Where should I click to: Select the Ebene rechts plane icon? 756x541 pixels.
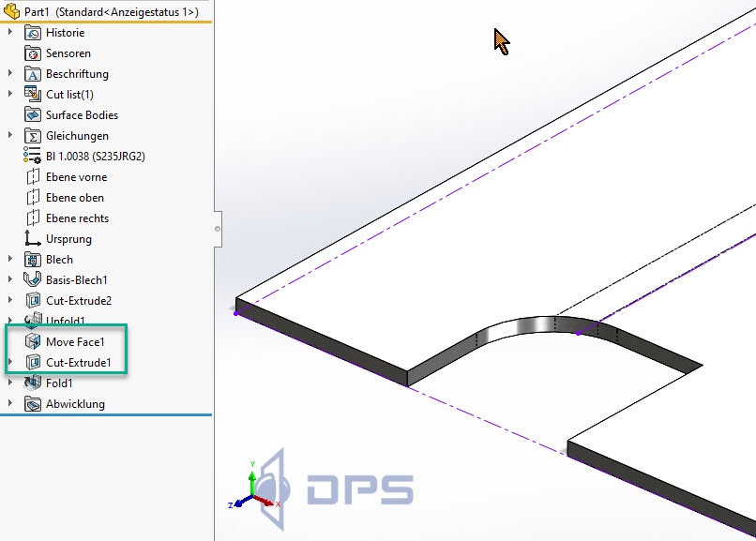point(33,218)
